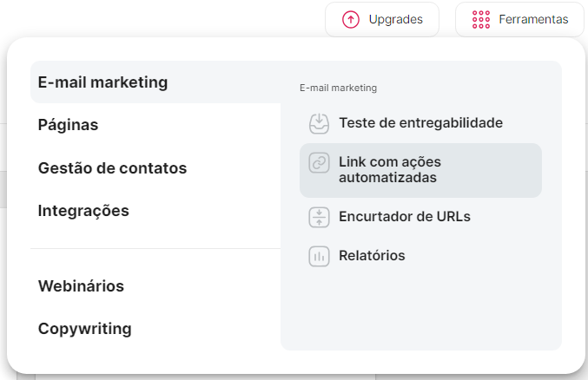588x380 pixels.
Task: View the Relatórios text link
Action: pyautogui.click(x=372, y=256)
